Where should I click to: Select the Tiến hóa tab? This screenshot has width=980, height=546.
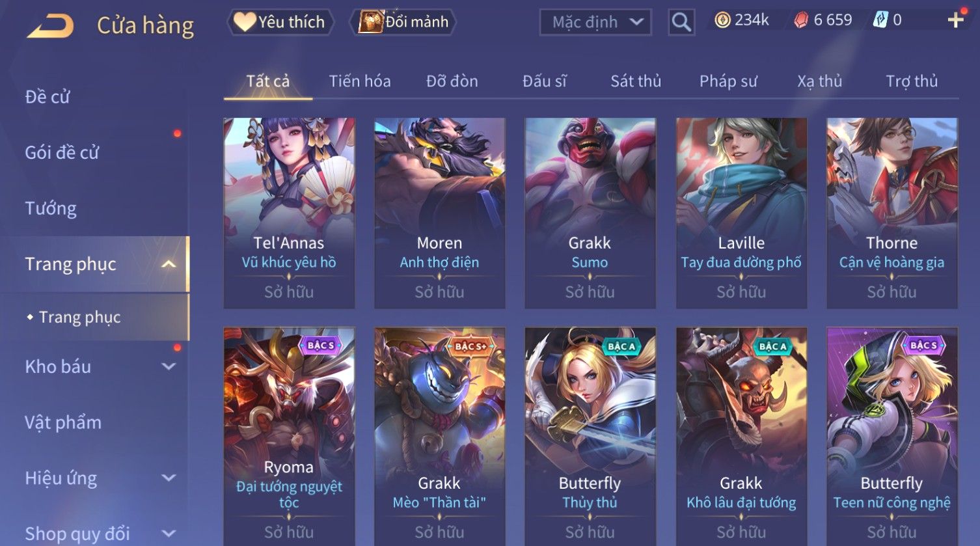coord(360,81)
